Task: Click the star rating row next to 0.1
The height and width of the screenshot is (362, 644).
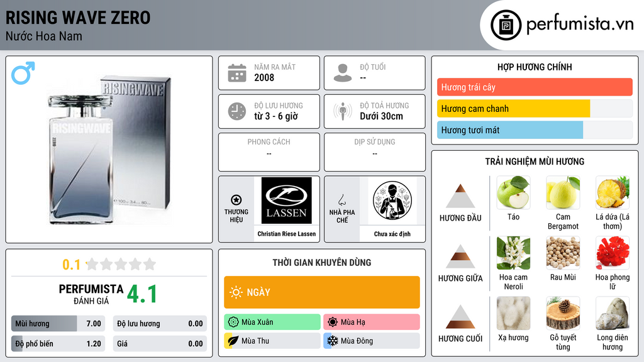Action: coord(121,265)
